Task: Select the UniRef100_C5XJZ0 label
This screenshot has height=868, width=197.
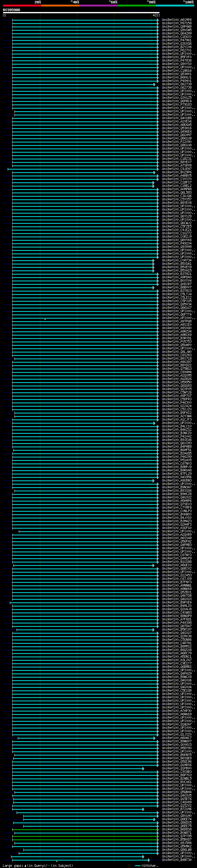Action: coord(177,410)
